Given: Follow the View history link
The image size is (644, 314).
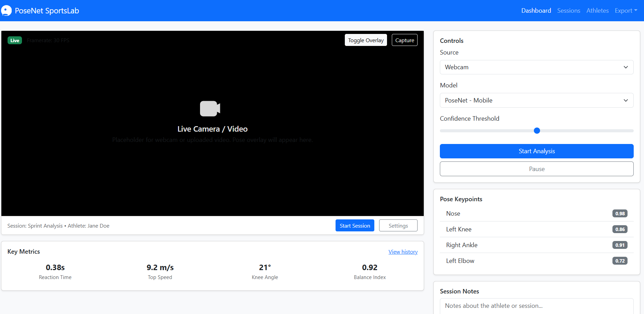Looking at the screenshot, I should coord(403,252).
